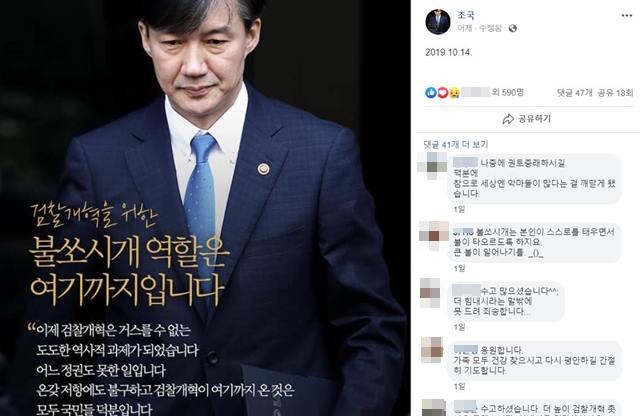Screen dimensions: 640x416
Task: Open avatar of 수고 많으셨습니다 commenter
Action: 430,293
